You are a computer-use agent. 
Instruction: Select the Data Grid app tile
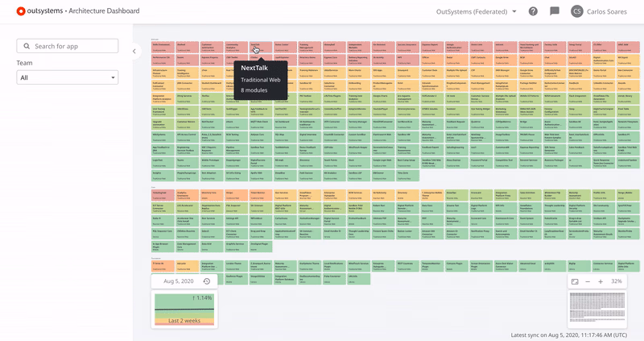[212, 247]
